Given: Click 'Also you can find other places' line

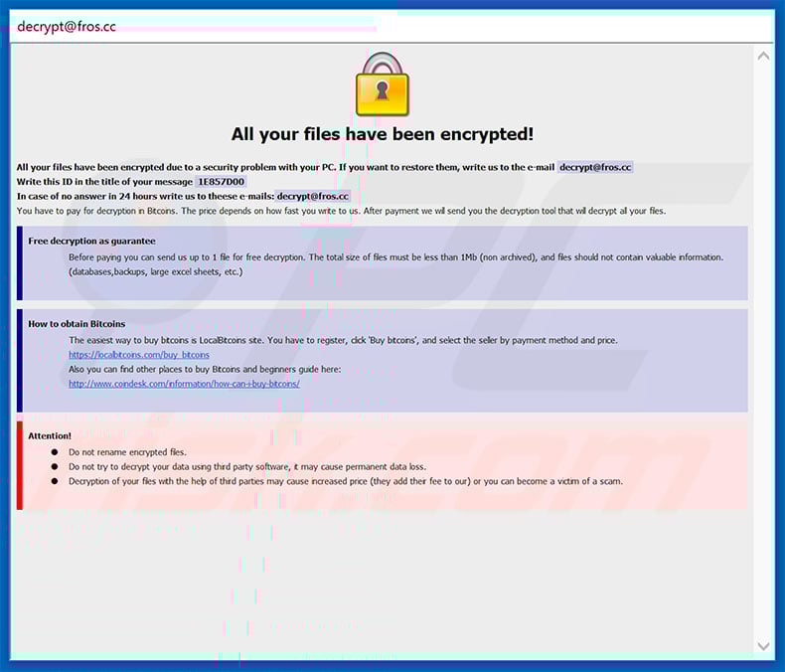Looking at the screenshot, I should tap(205, 369).
